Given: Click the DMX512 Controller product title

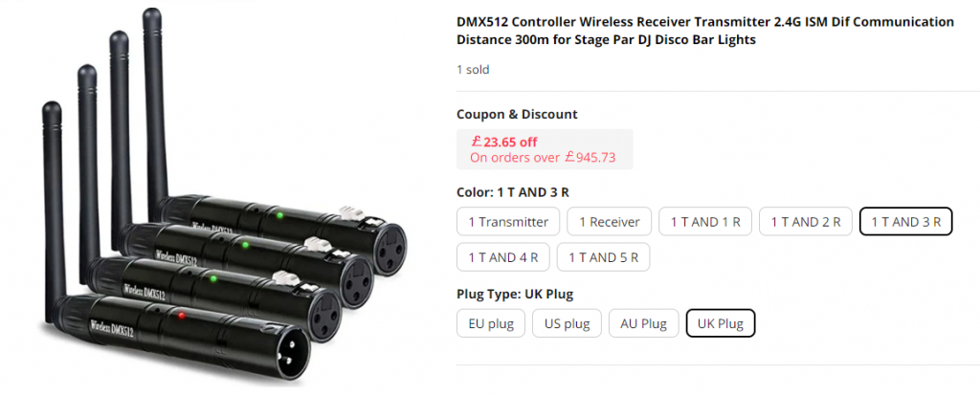Looking at the screenshot, I should click(705, 31).
